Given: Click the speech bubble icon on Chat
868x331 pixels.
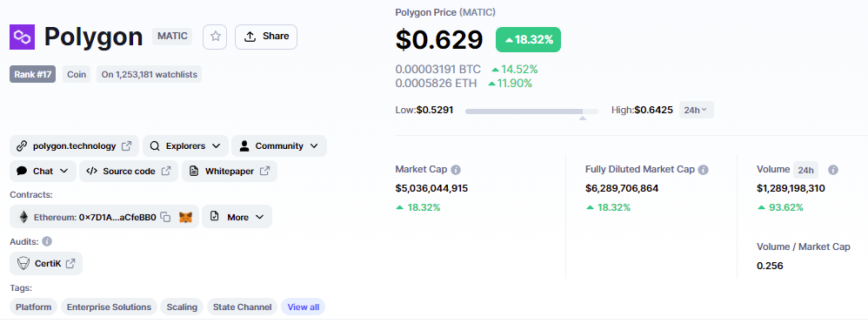Looking at the screenshot, I should pyautogui.click(x=22, y=172).
